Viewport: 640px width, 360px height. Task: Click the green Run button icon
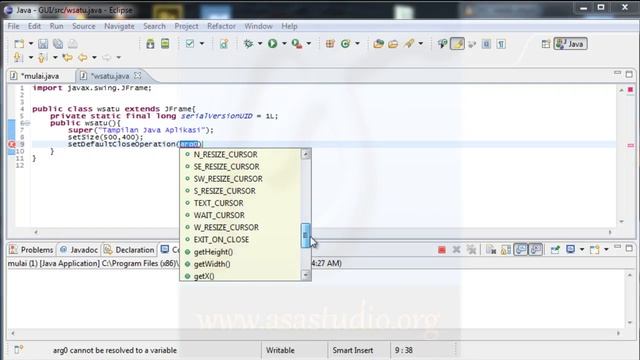coord(272,43)
